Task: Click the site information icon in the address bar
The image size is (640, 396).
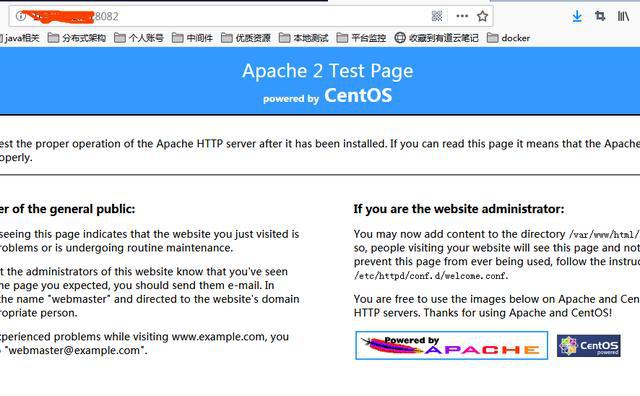Action: coord(20,16)
